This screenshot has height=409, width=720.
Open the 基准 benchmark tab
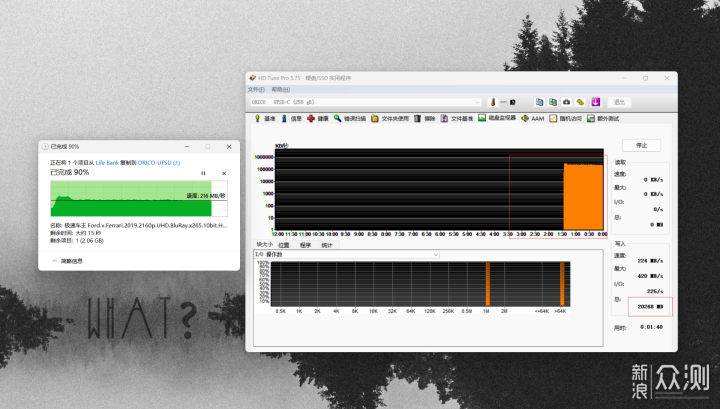pyautogui.click(x=265, y=118)
